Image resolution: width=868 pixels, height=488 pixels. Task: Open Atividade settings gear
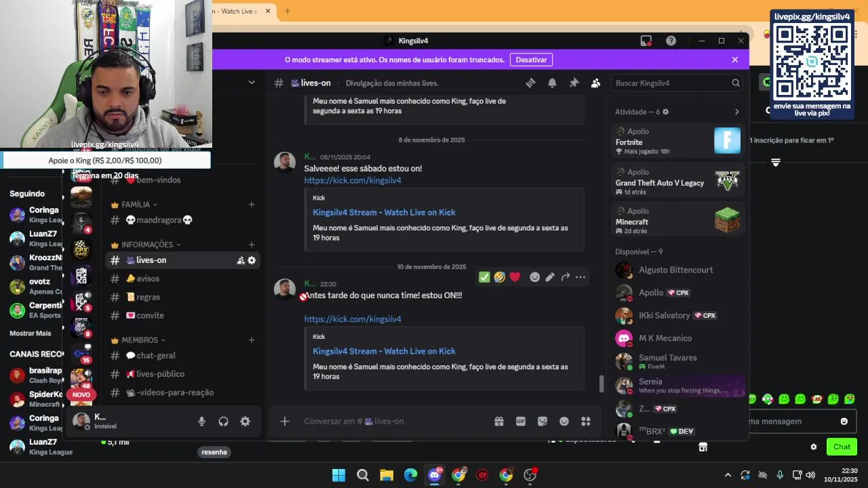tap(665, 112)
